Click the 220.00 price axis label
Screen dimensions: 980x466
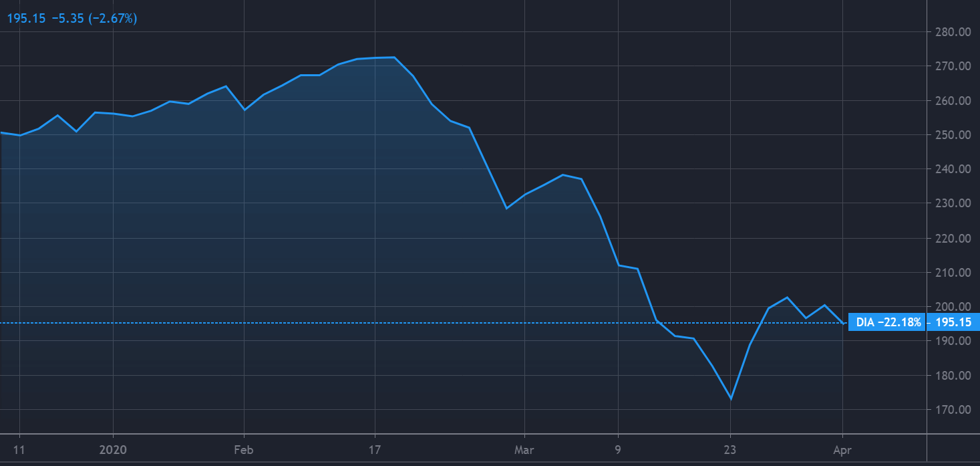(x=953, y=238)
